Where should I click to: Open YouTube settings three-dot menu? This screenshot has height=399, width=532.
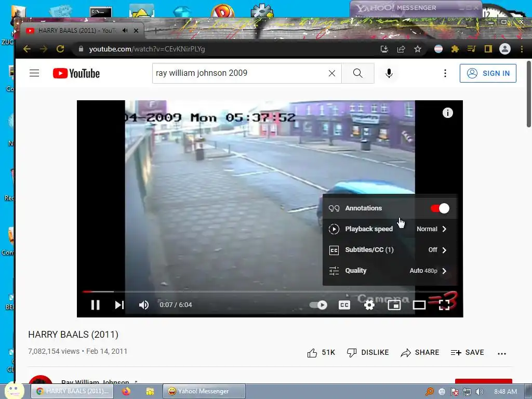[x=445, y=73]
